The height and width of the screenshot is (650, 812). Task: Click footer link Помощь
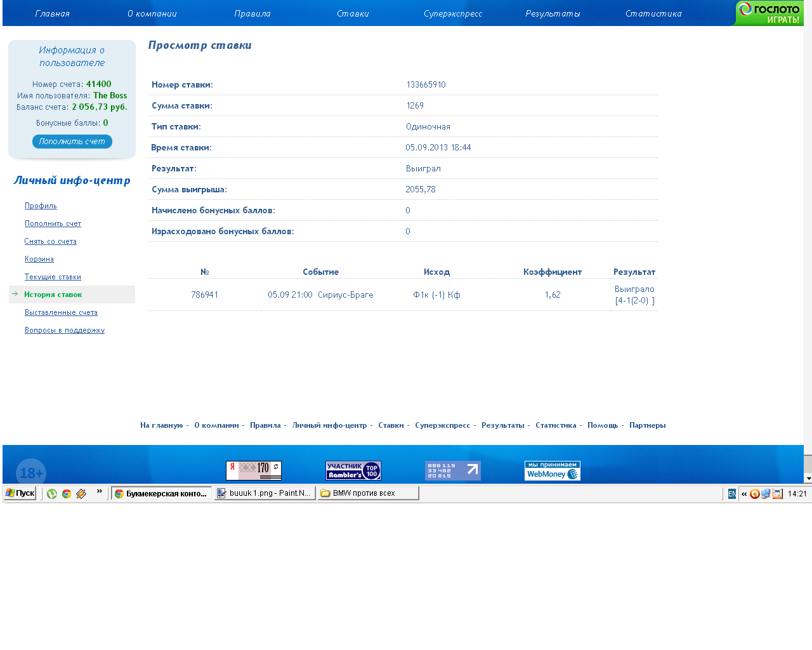(603, 425)
